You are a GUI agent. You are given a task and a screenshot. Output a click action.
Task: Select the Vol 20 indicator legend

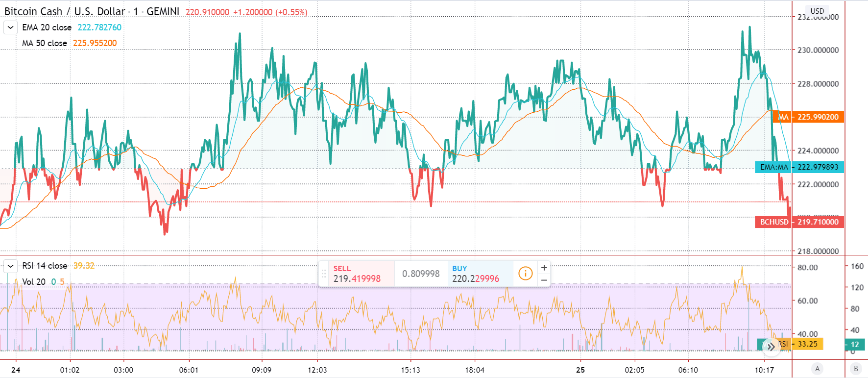[34, 282]
